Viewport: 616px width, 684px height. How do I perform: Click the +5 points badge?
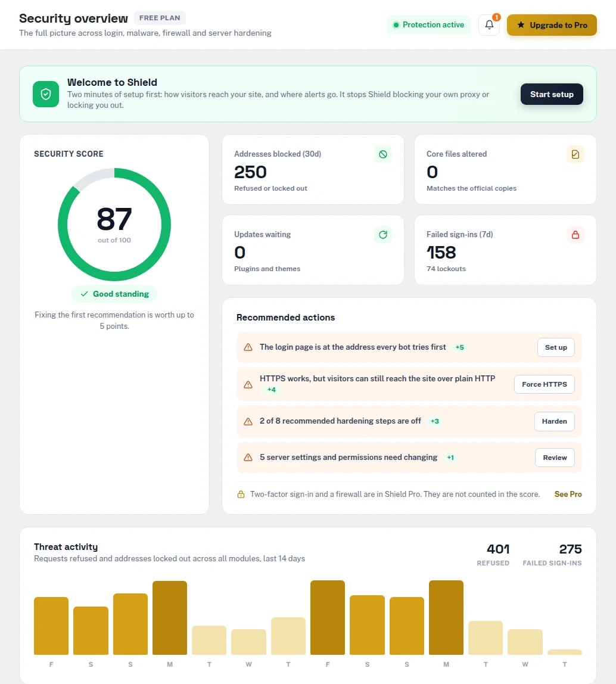[459, 347]
